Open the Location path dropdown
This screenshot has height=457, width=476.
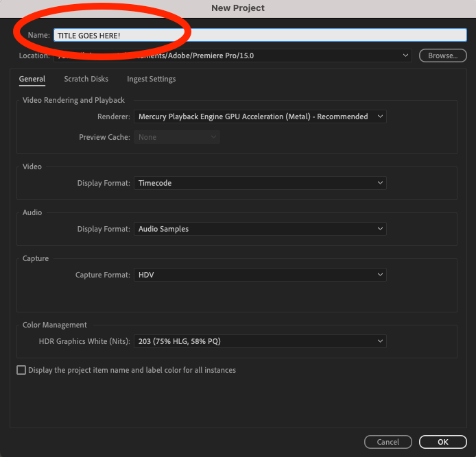coord(406,55)
